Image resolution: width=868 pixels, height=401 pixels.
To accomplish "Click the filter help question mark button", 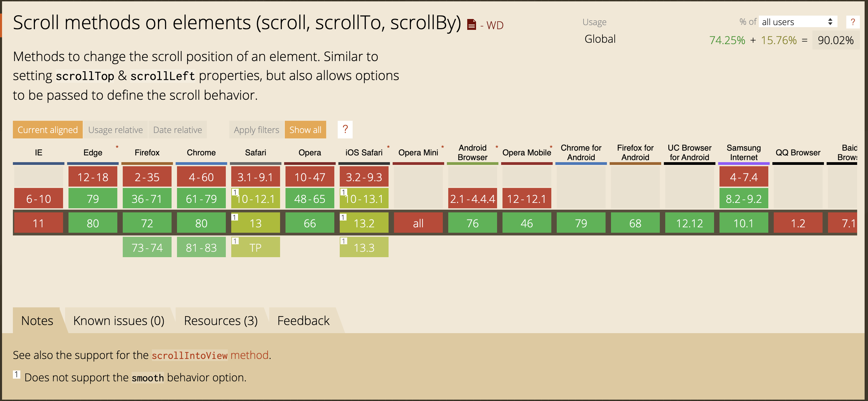I will [345, 130].
